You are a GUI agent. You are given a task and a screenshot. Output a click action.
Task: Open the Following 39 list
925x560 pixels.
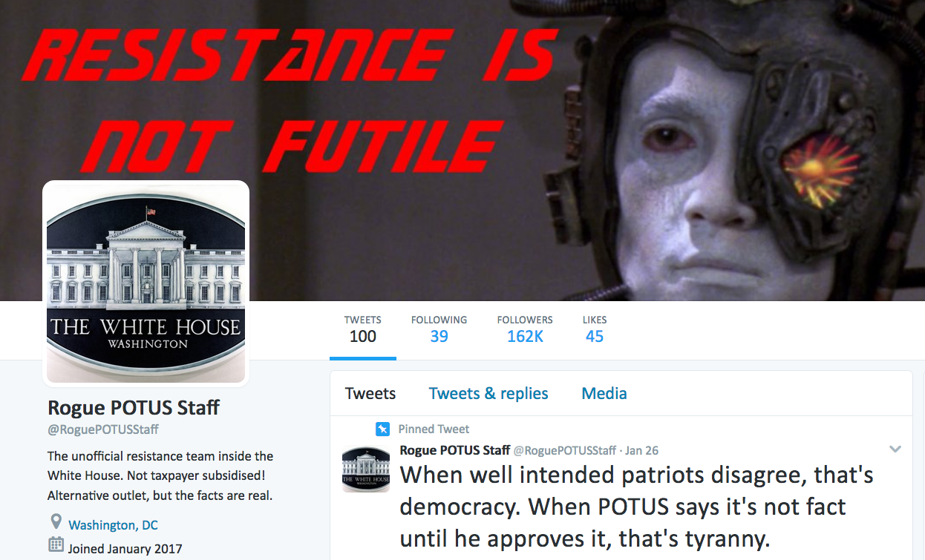tap(439, 329)
